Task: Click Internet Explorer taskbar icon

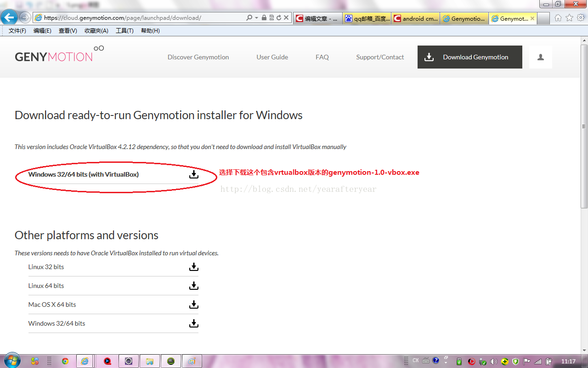Action: pyautogui.click(x=85, y=361)
